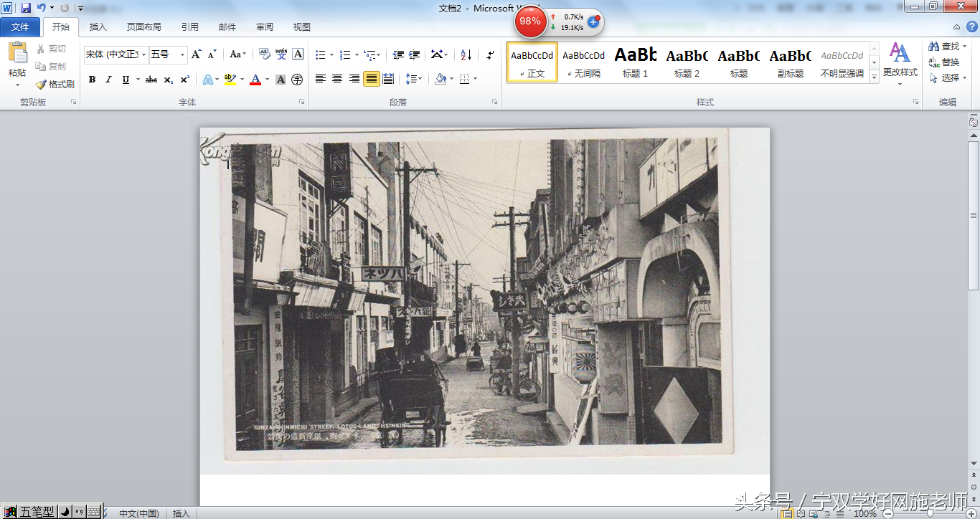The image size is (980, 519).
Task: Open the Font dialog launcher
Action: point(301,103)
